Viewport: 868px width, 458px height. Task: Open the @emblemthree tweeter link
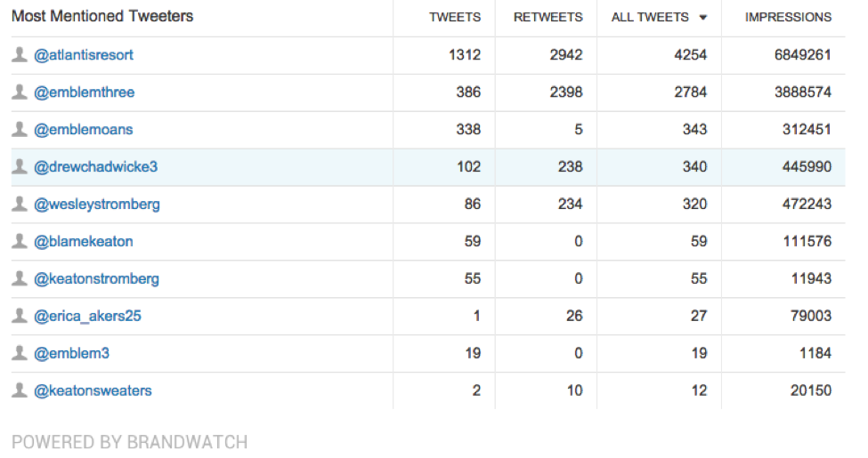click(85, 92)
